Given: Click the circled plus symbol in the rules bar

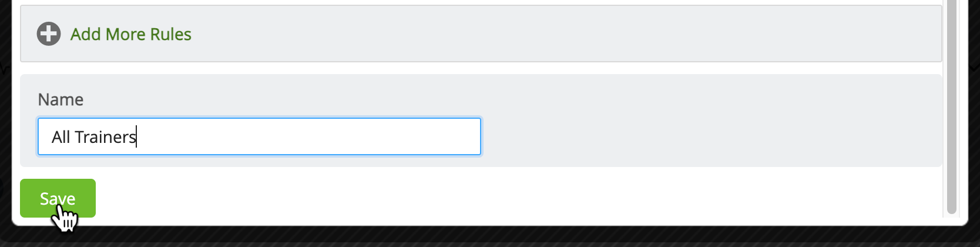Looking at the screenshot, I should point(49,34).
